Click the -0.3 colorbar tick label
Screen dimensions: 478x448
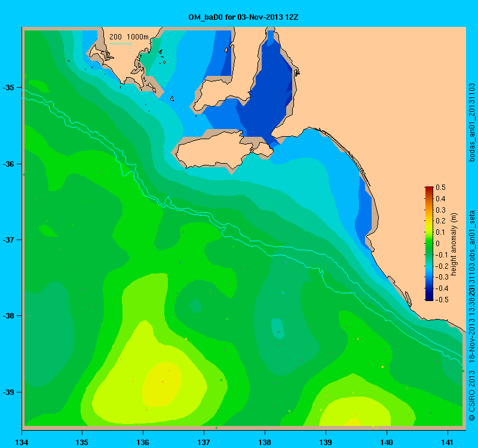[441, 277]
